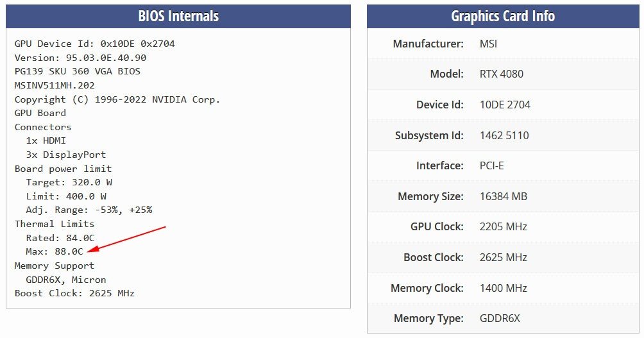Click the Manufacturer value MSI
The width and height of the screenshot is (644, 338).
coord(488,44)
